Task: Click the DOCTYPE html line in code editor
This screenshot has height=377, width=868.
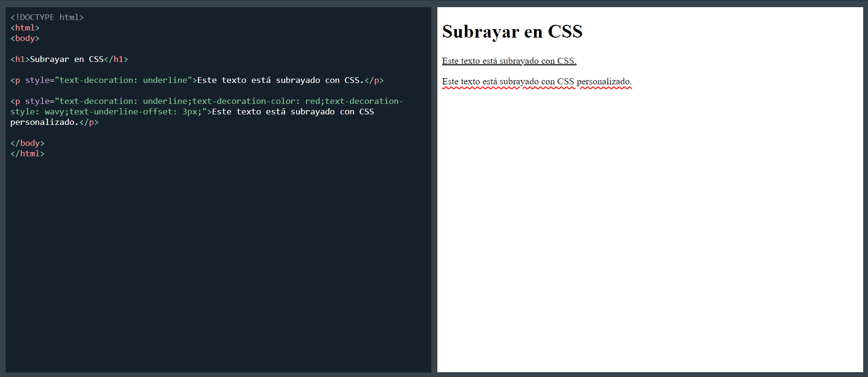Action: 47,17
